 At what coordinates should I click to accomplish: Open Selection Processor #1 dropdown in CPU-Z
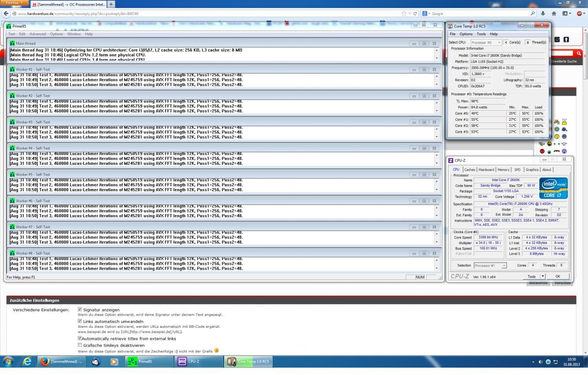491,265
